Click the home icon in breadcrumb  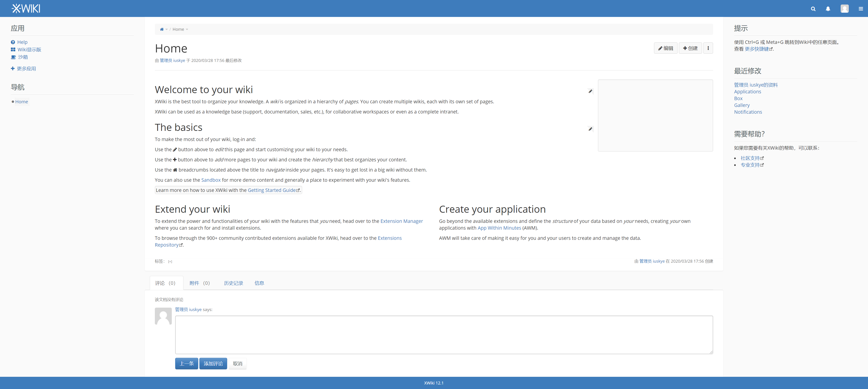click(x=162, y=29)
